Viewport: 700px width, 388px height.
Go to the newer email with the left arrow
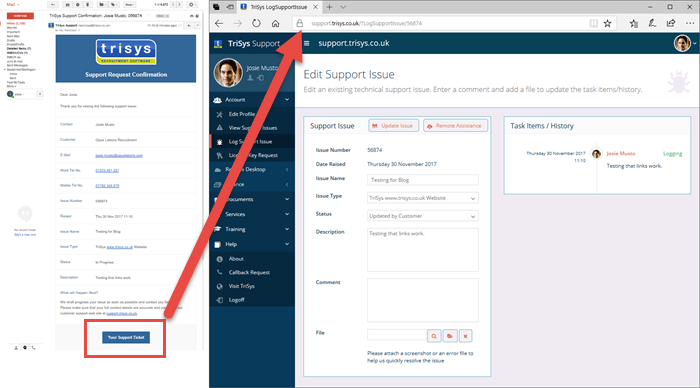coord(173,4)
